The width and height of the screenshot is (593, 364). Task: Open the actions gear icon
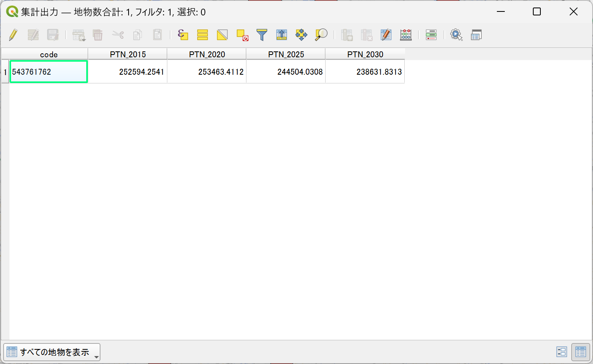tap(456, 35)
